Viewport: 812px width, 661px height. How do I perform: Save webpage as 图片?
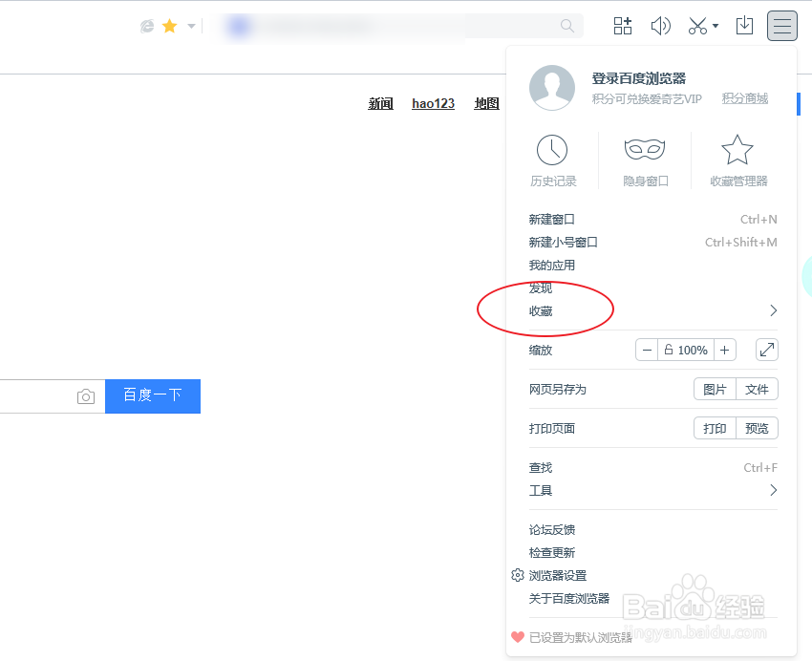[715, 390]
